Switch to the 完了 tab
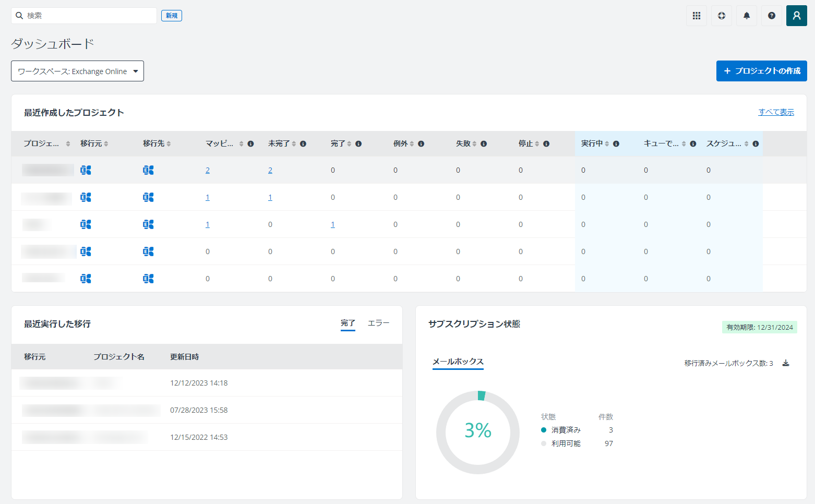The image size is (815, 504). coord(348,323)
